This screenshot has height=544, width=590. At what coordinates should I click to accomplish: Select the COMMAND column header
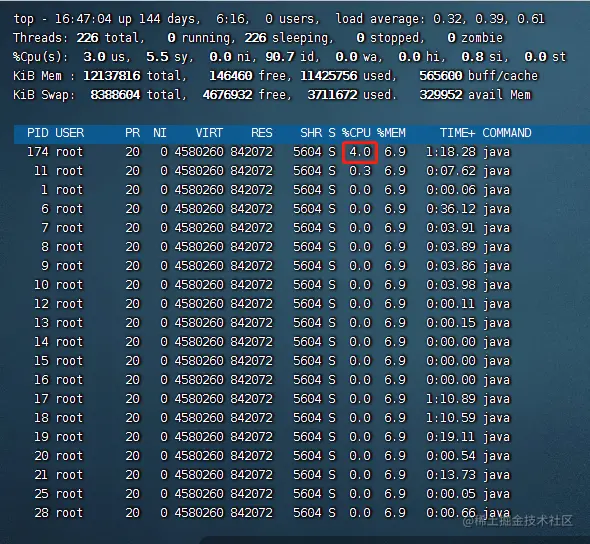click(x=507, y=133)
